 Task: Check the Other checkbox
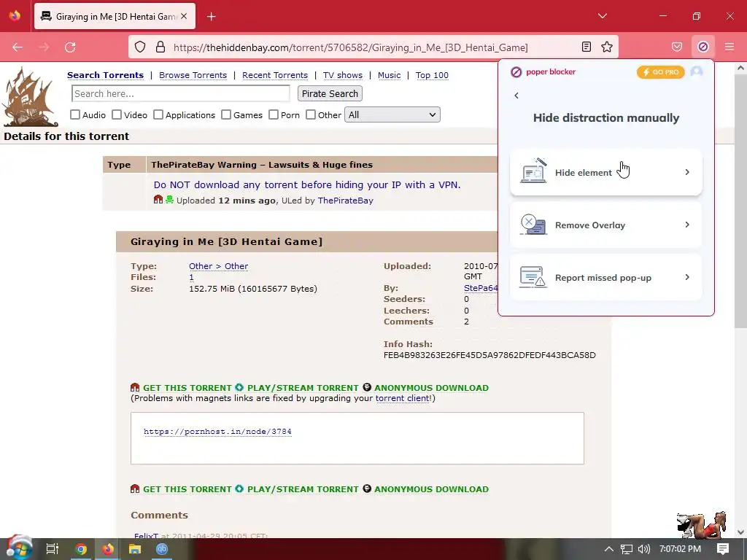pos(311,114)
